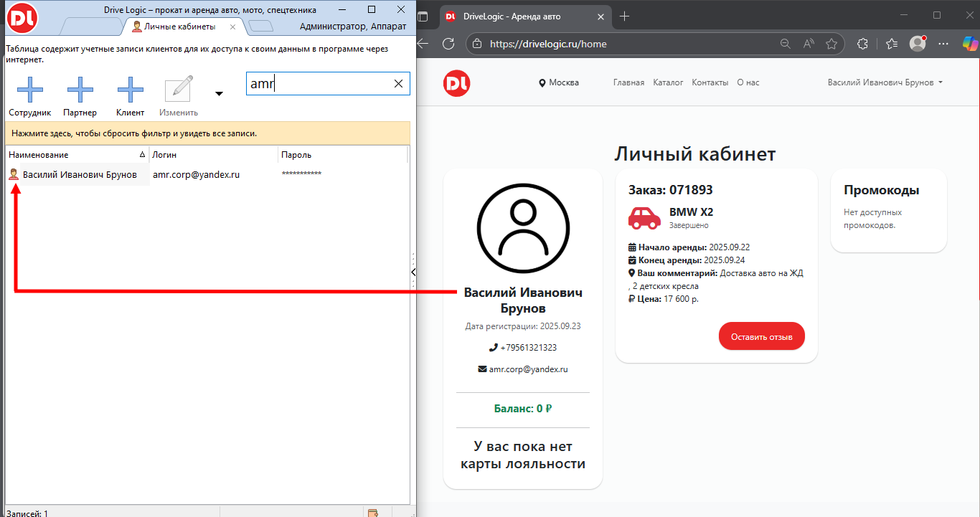Open a new browser tab
The width and height of the screenshot is (980, 517).
point(624,16)
